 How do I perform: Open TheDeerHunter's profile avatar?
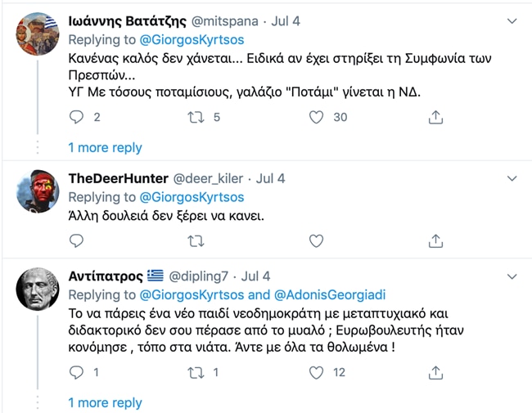(x=38, y=192)
